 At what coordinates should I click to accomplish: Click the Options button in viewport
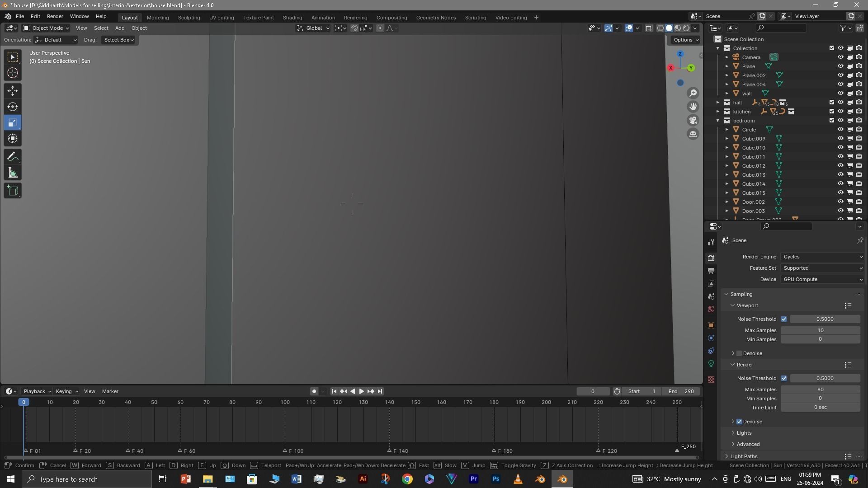(x=685, y=40)
